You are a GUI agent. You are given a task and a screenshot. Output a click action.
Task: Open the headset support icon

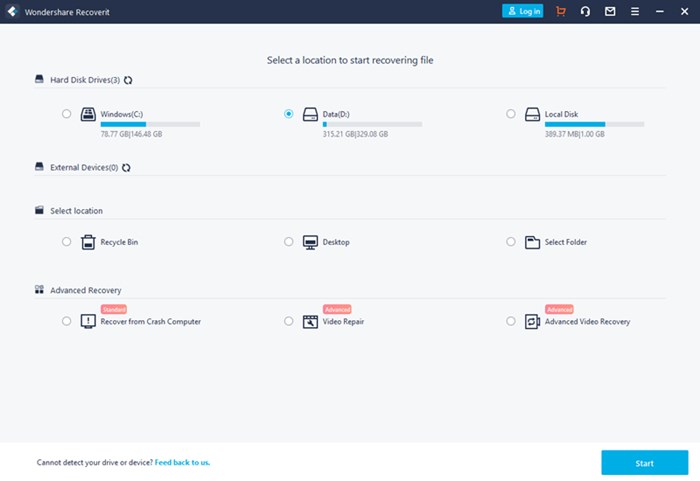pos(585,11)
